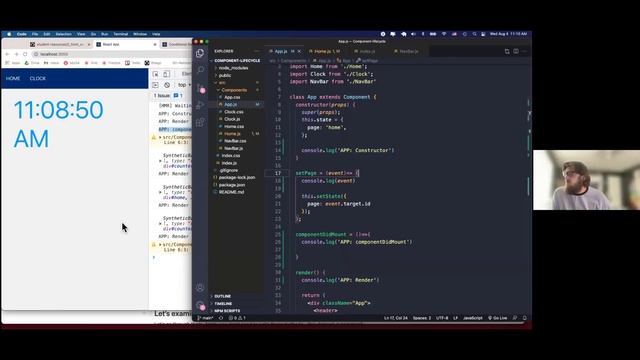Screen dimensions: 640x360
Task: Activate the DevTools inspect element icon
Action: coord(156,74)
